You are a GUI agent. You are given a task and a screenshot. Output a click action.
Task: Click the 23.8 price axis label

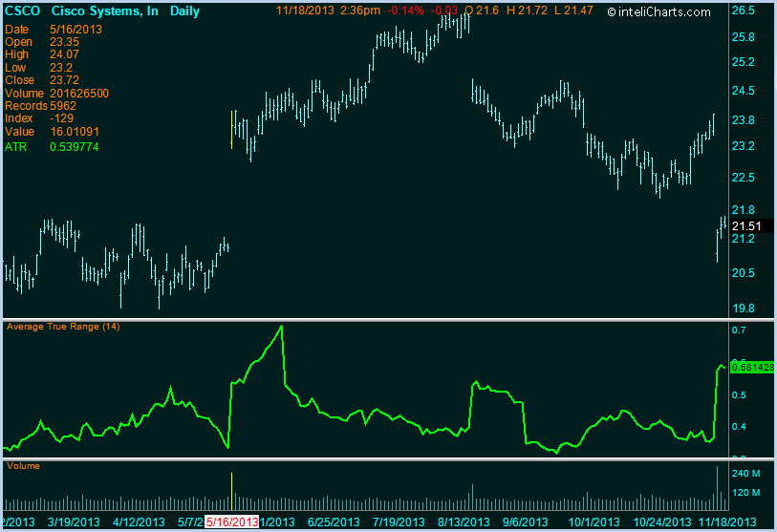(x=744, y=120)
